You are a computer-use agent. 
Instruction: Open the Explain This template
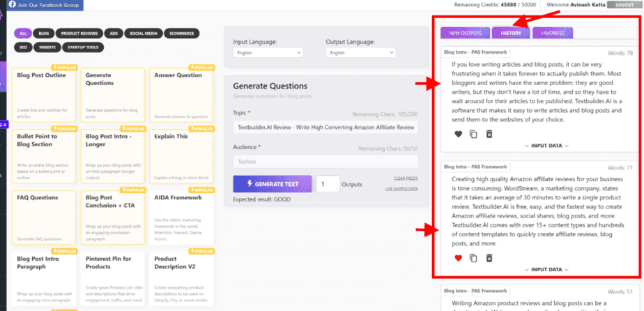[x=181, y=156]
